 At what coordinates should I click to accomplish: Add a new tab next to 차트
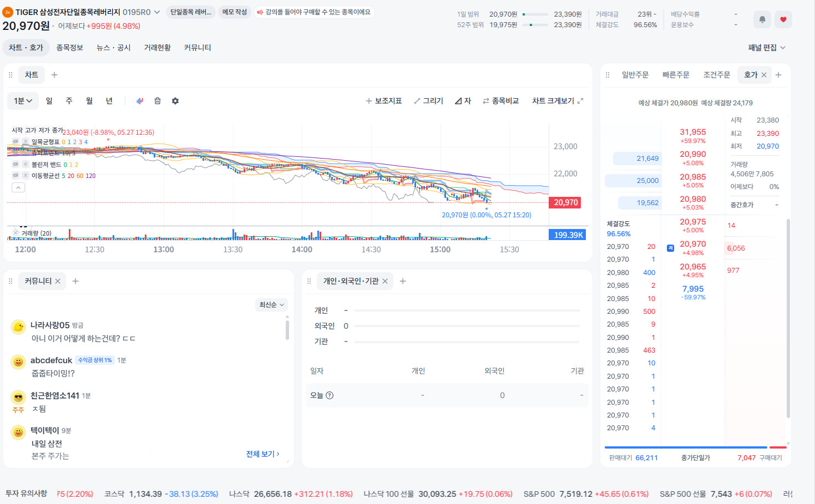[x=54, y=75]
